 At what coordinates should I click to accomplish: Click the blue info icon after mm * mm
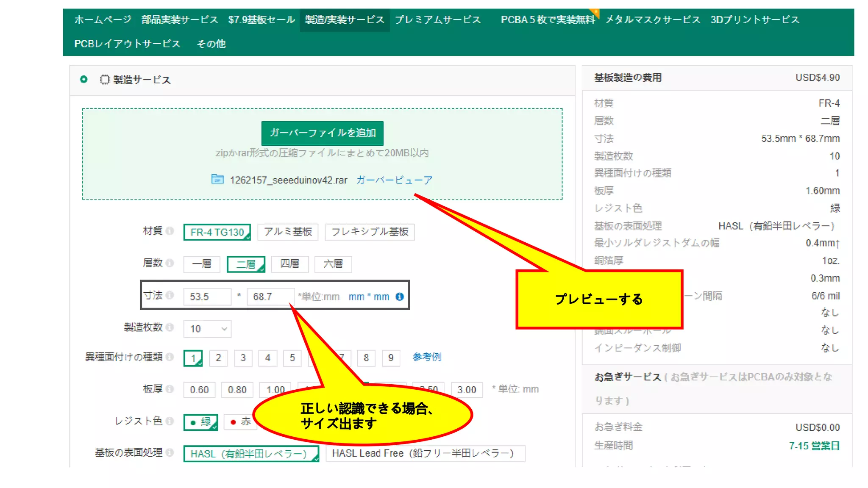(x=399, y=297)
